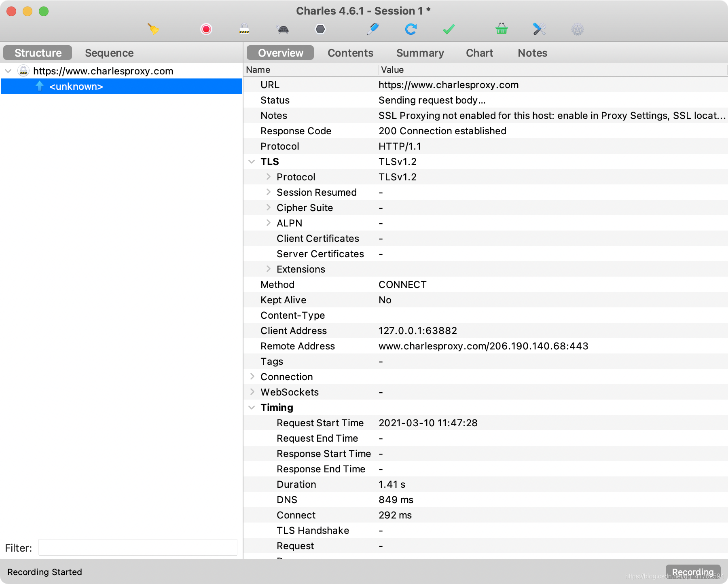Select the Kept Alive row

click(x=485, y=300)
